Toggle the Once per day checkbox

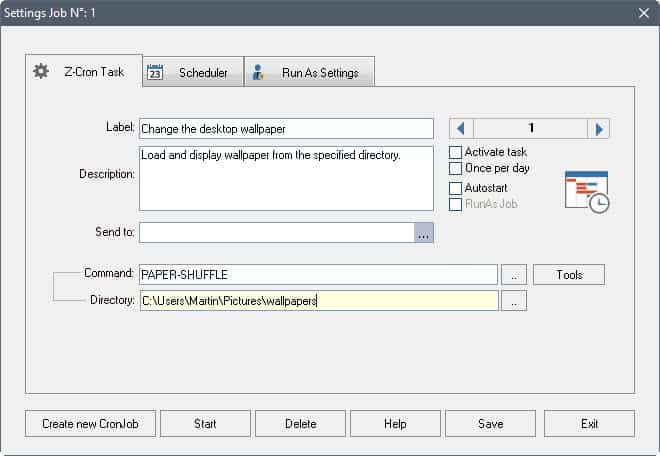456,168
